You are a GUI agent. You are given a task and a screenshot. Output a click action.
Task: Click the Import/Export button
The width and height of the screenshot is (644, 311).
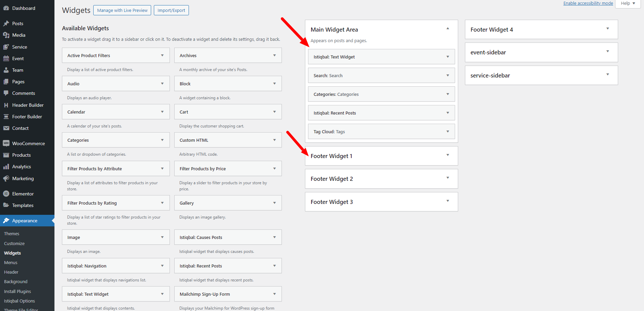click(171, 11)
